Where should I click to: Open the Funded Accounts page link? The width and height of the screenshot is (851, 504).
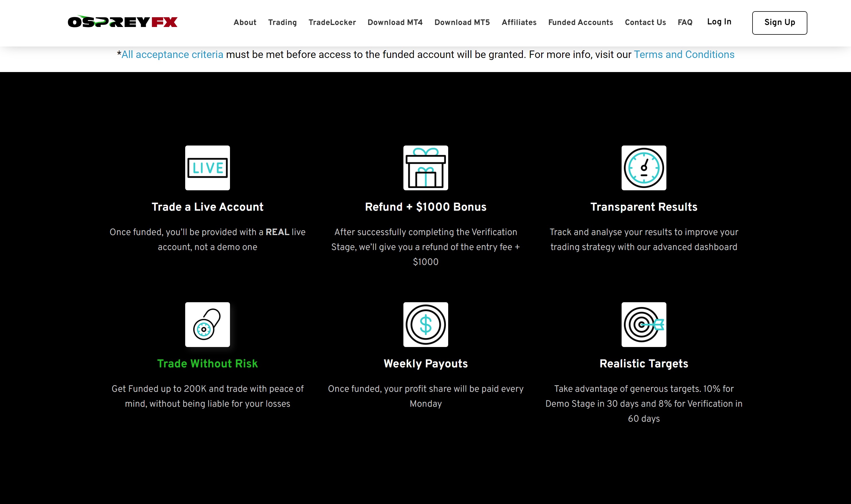580,23
